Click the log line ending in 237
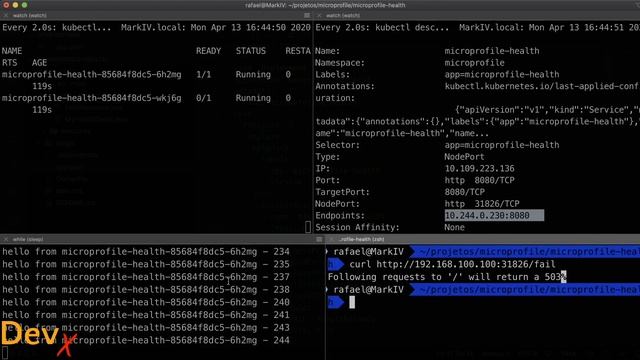 (146, 277)
